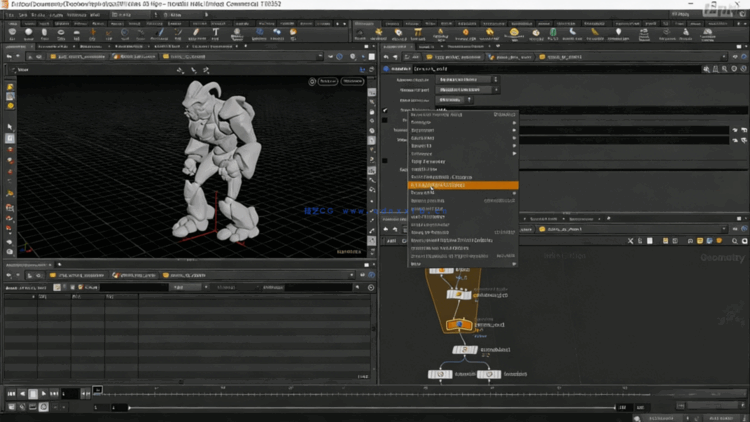Select the orange highlighted node in the network
Viewport: 750px width, 422px height.
click(x=459, y=325)
